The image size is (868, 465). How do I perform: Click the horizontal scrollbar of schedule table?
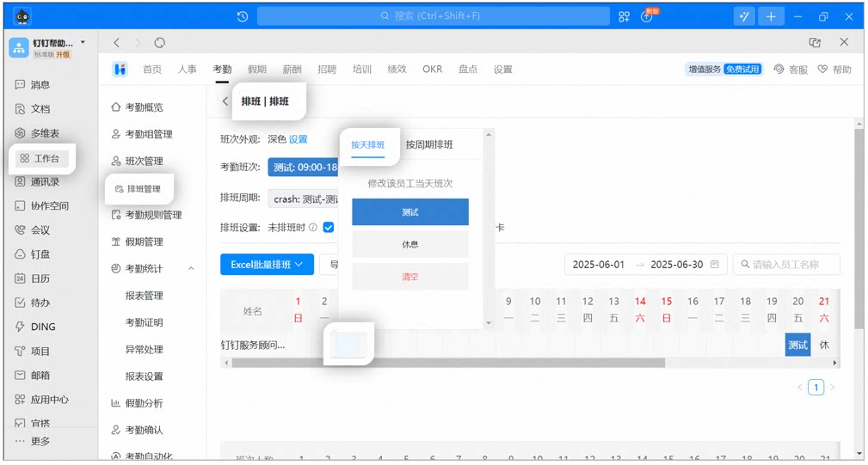pyautogui.click(x=448, y=363)
